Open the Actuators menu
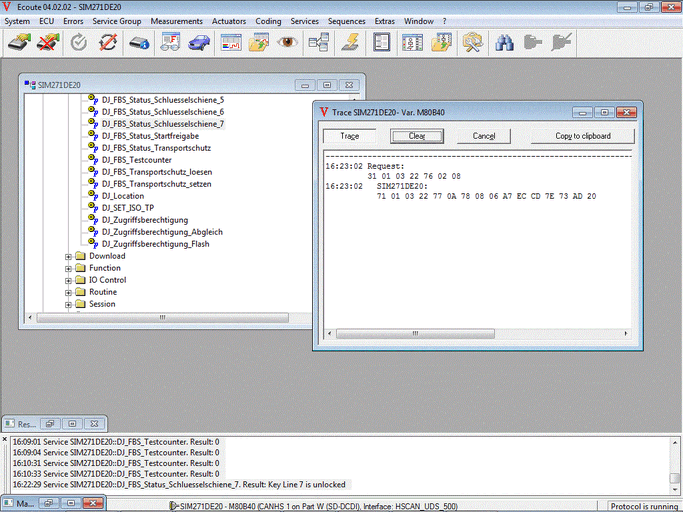The height and width of the screenshot is (512, 683). point(229,21)
